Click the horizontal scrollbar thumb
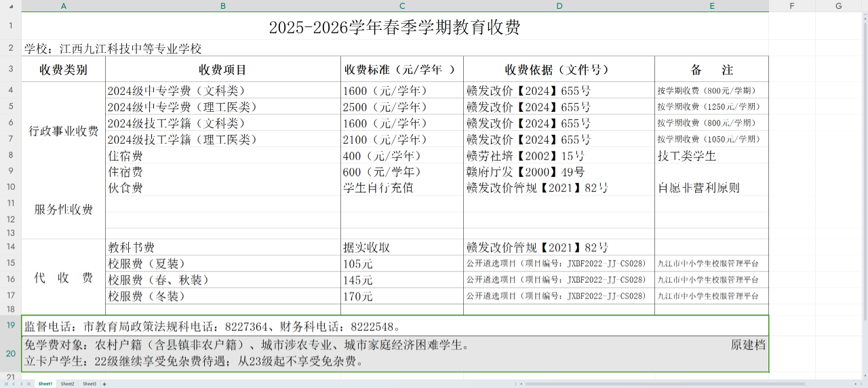The image size is (868, 388). [665, 384]
